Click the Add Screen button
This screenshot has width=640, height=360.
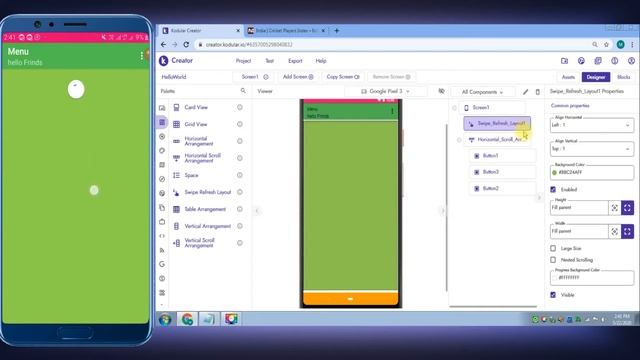click(298, 77)
